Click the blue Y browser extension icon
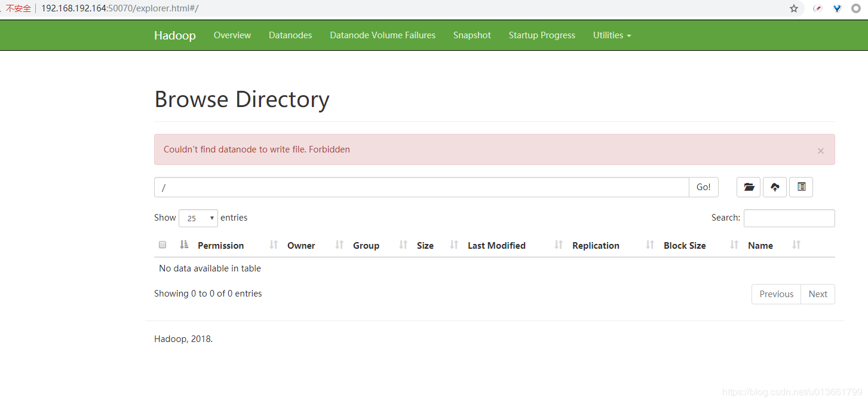Viewport: 868px width, 403px height. coord(838,8)
